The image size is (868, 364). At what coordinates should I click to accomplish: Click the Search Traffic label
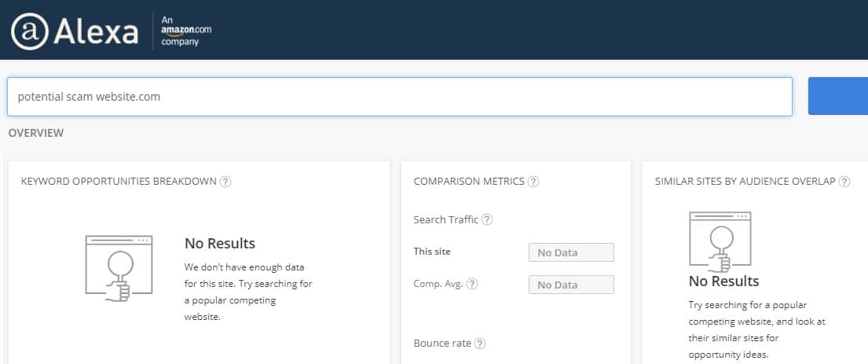446,220
